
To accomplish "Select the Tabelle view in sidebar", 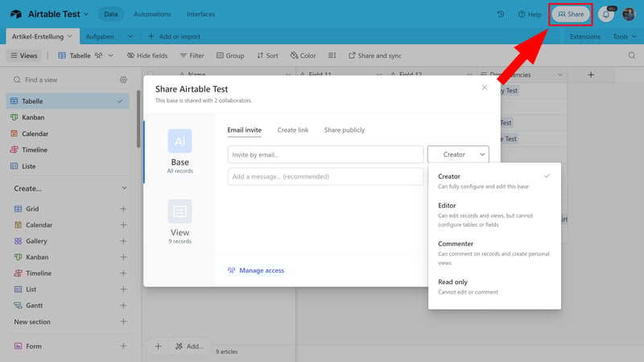I will pyautogui.click(x=68, y=101).
